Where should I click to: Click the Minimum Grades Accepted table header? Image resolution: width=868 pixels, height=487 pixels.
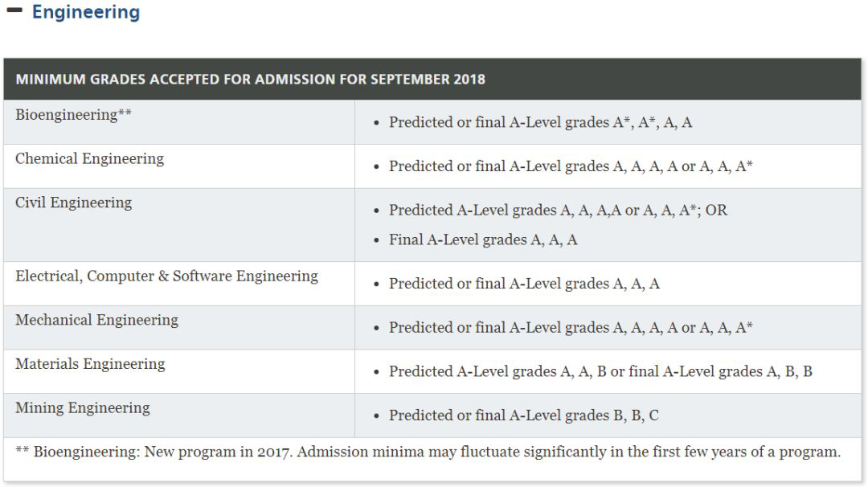(250, 80)
